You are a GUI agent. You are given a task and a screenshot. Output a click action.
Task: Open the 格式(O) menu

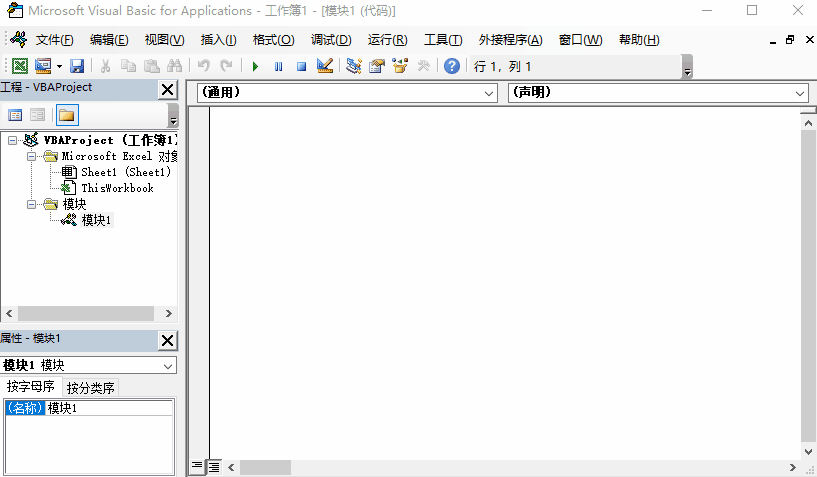coord(274,40)
